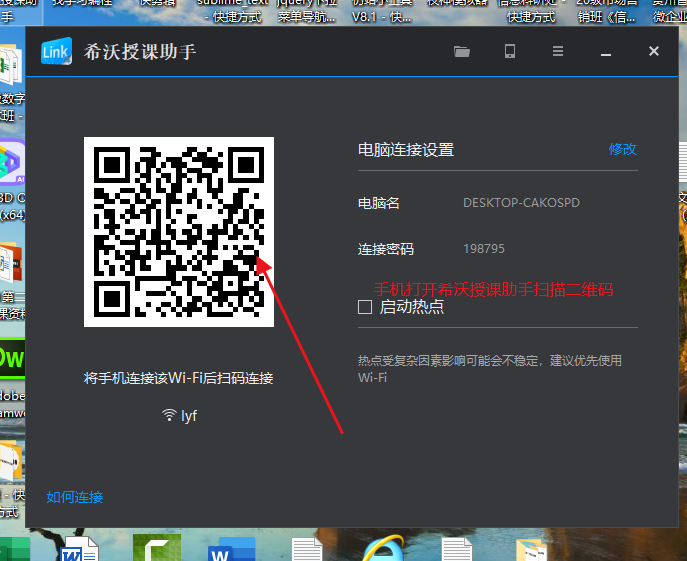Click the 电脑名 label
The height and width of the screenshot is (561, 687).
point(379,203)
